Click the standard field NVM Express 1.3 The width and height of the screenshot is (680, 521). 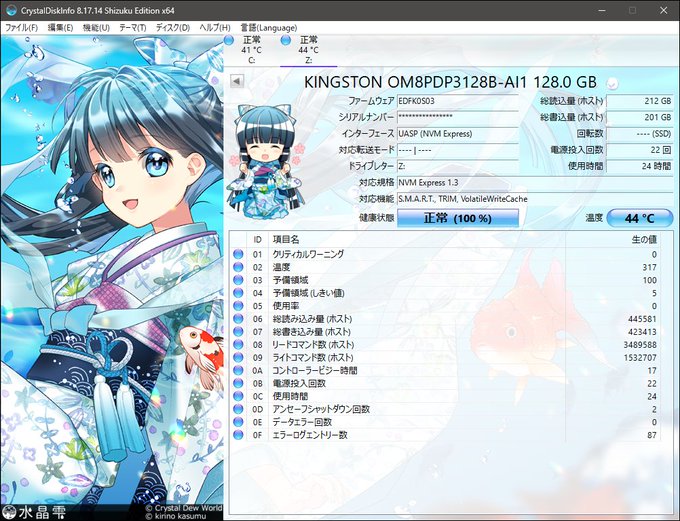[x=535, y=183]
